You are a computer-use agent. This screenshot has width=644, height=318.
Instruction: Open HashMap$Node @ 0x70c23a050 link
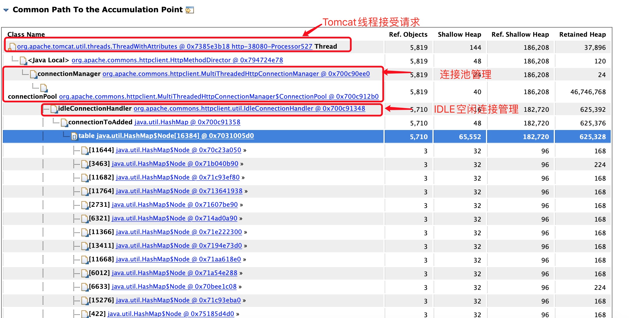179,150
